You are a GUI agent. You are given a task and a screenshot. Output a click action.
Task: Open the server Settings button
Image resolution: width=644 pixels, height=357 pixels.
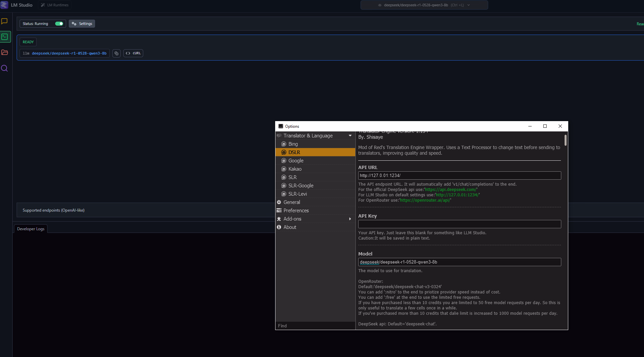pos(82,24)
